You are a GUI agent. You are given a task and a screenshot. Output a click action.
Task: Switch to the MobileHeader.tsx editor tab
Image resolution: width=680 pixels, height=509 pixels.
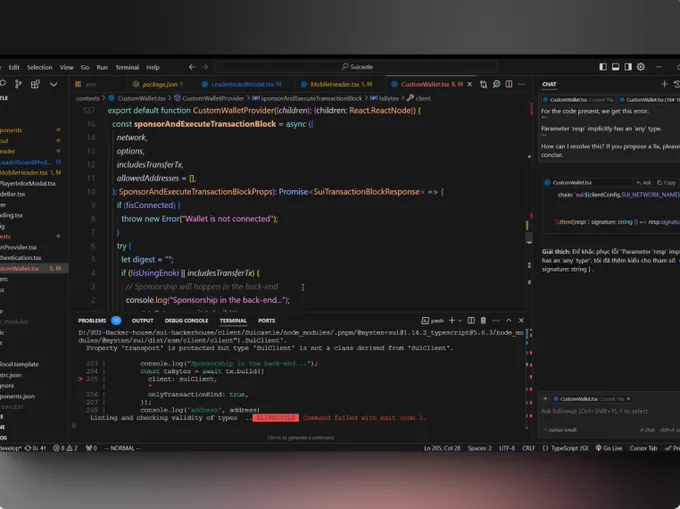tap(341, 84)
